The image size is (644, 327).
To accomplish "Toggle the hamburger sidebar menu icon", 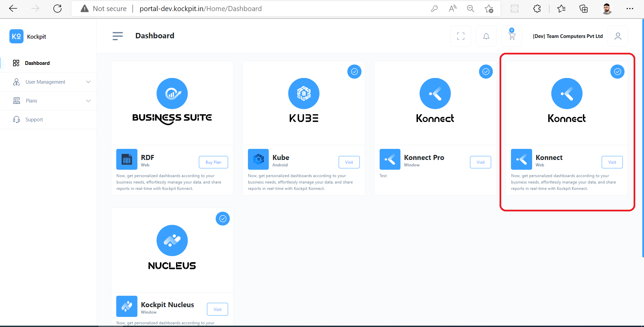I will point(118,36).
